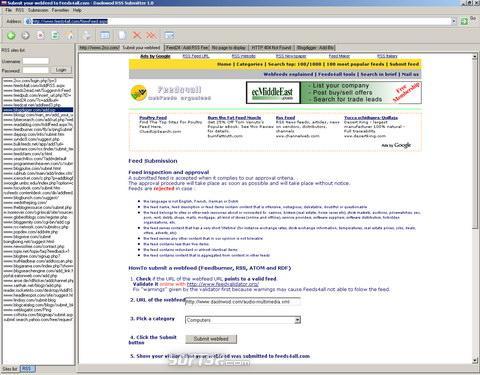Open the feedvalidator.org link
The image size is (480, 375).
pos(223,284)
